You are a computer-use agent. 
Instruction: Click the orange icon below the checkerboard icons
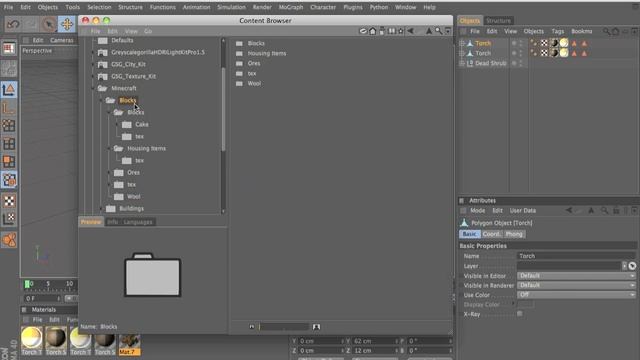tap(9, 240)
